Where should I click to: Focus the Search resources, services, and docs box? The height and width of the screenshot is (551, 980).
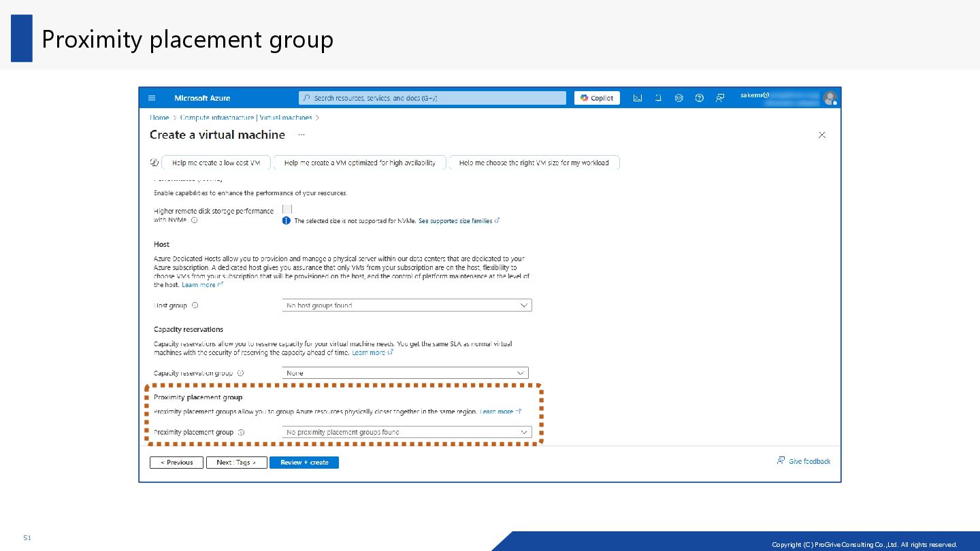pyautogui.click(x=432, y=98)
